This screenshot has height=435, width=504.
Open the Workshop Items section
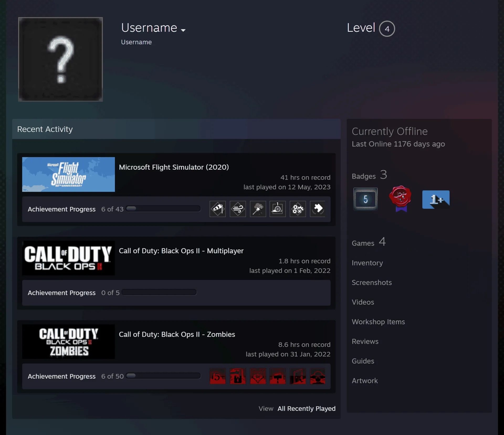pyautogui.click(x=378, y=322)
